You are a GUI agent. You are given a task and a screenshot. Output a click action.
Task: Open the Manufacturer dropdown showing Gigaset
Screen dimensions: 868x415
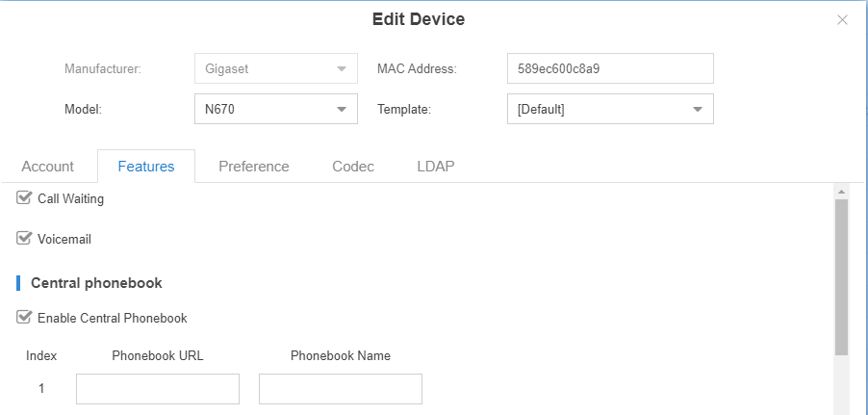(x=275, y=68)
